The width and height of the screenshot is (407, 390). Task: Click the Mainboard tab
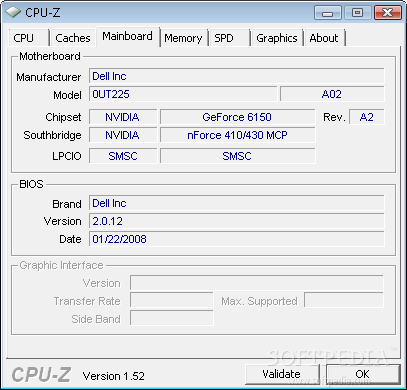[x=128, y=36]
